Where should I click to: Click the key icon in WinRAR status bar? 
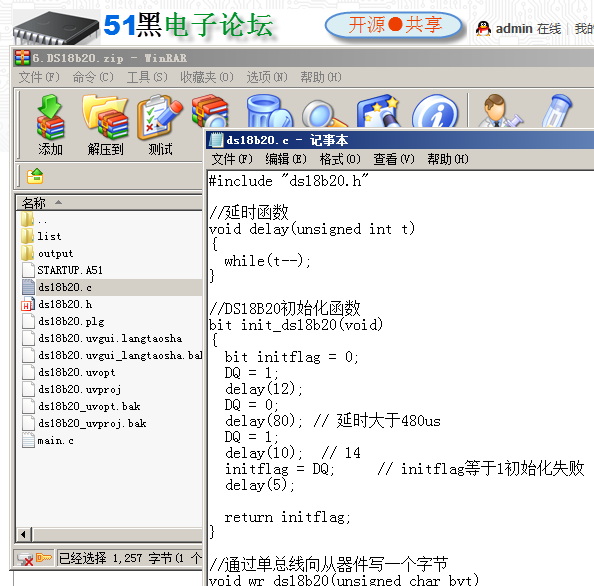pos(44,558)
